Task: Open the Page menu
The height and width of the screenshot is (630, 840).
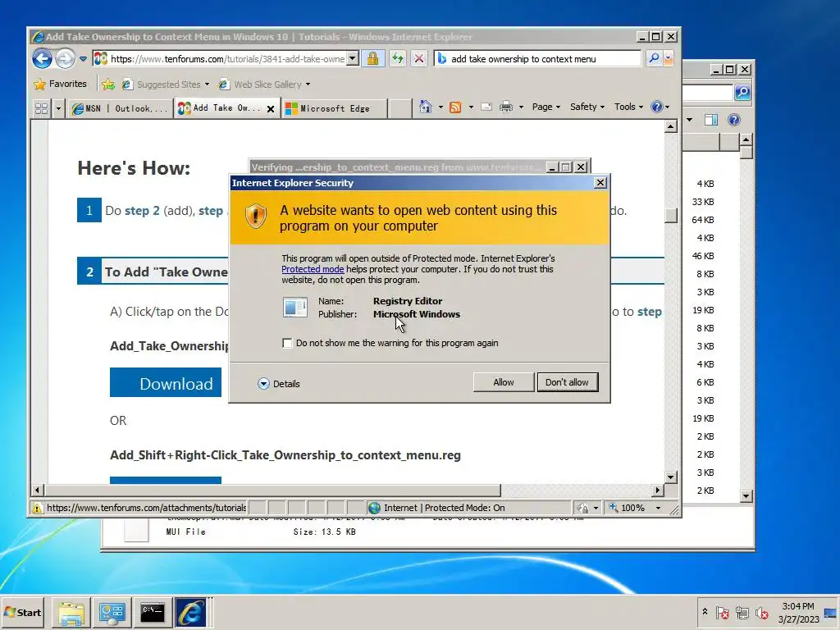Action: click(546, 107)
